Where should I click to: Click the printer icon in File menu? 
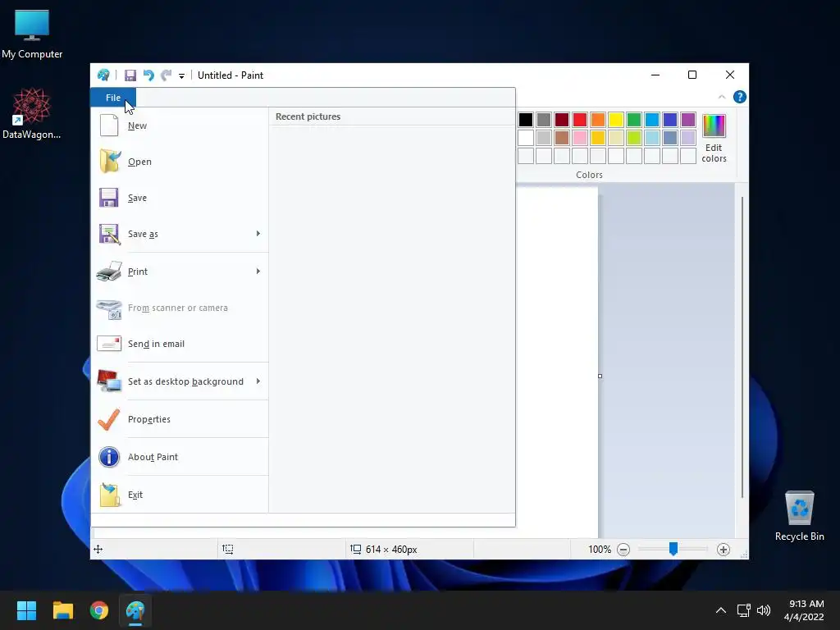pos(109,272)
